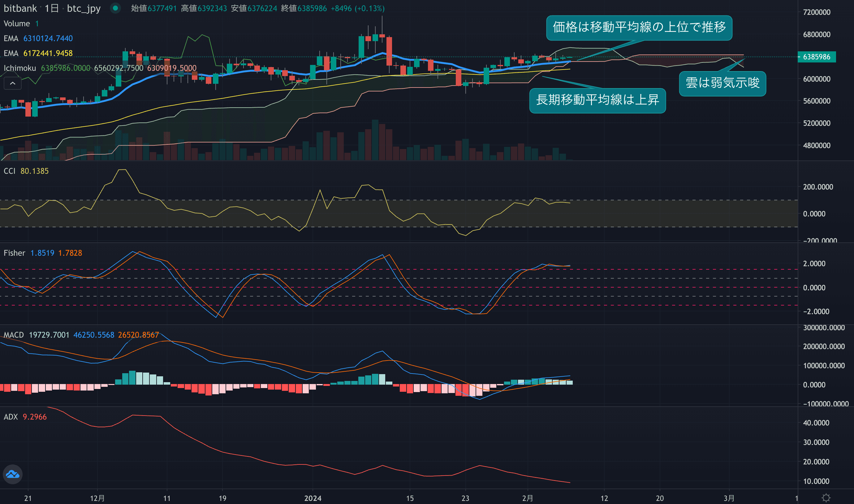Click the MACD indicator label
Viewport: 854px width, 504px height.
point(14,335)
